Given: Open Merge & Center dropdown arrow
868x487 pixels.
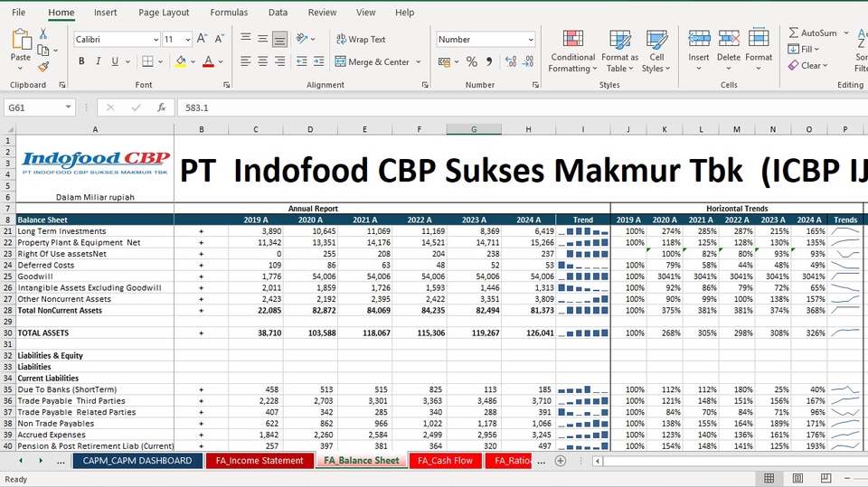Looking at the screenshot, I should (x=419, y=62).
